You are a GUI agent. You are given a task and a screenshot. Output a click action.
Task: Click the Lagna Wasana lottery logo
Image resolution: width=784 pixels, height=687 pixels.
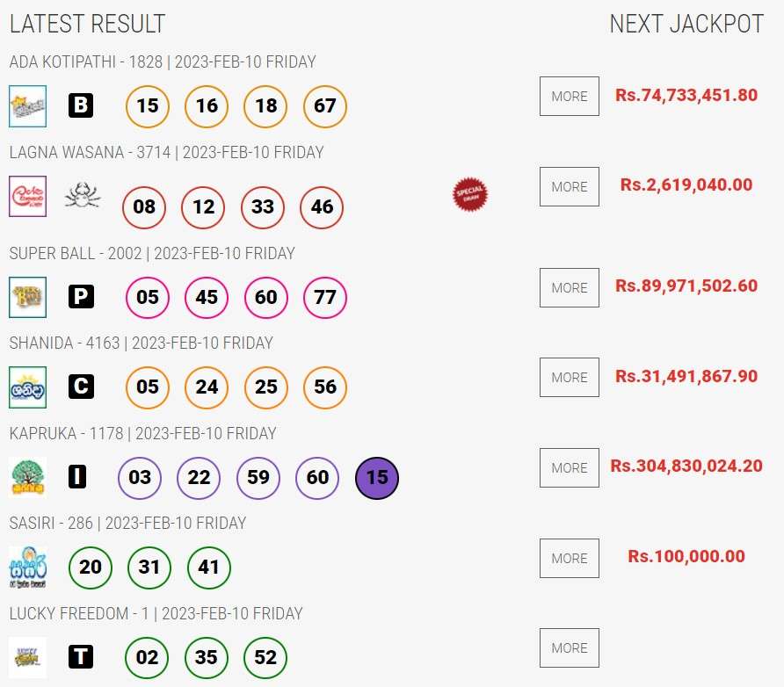pyautogui.click(x=27, y=197)
